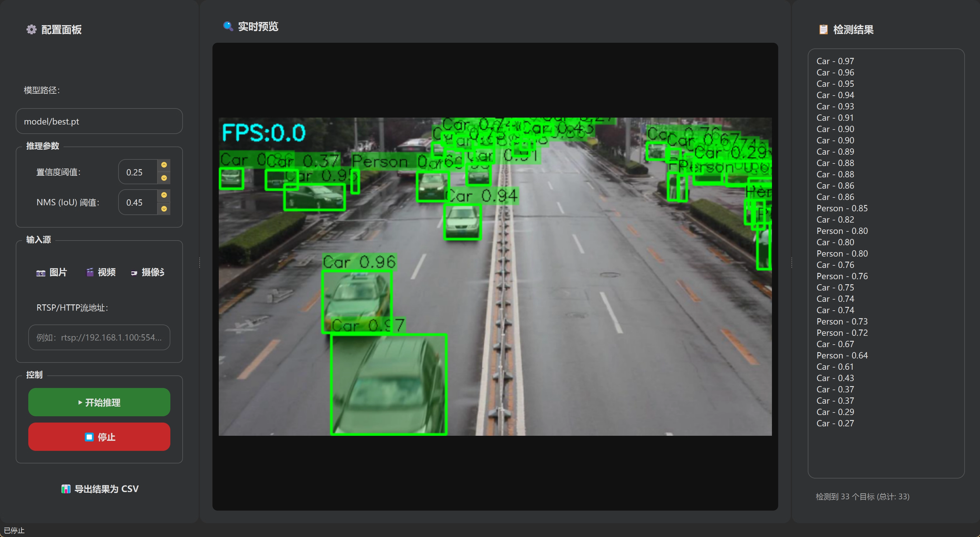Viewport: 980px width, 537px height.
Task: Click the model path field model/best.pt
Action: [99, 121]
